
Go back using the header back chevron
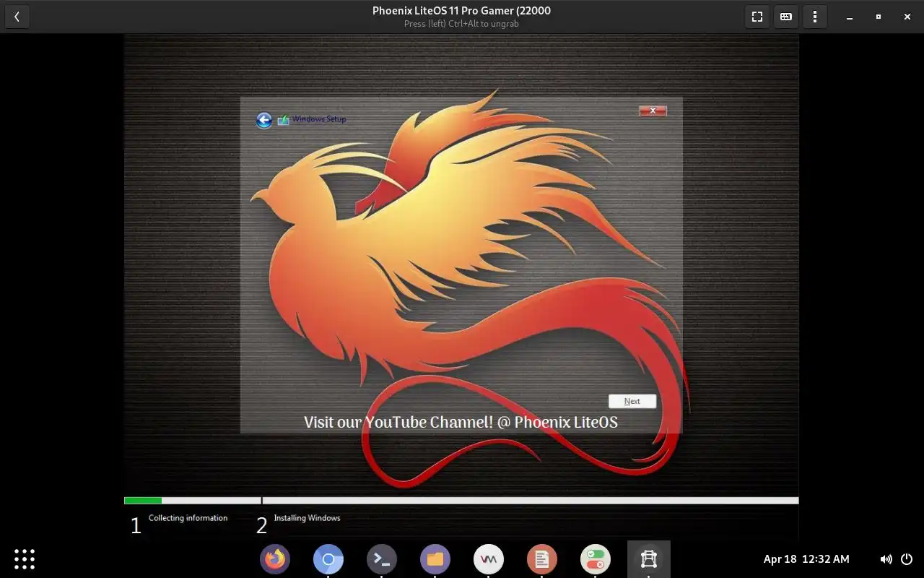[17, 17]
